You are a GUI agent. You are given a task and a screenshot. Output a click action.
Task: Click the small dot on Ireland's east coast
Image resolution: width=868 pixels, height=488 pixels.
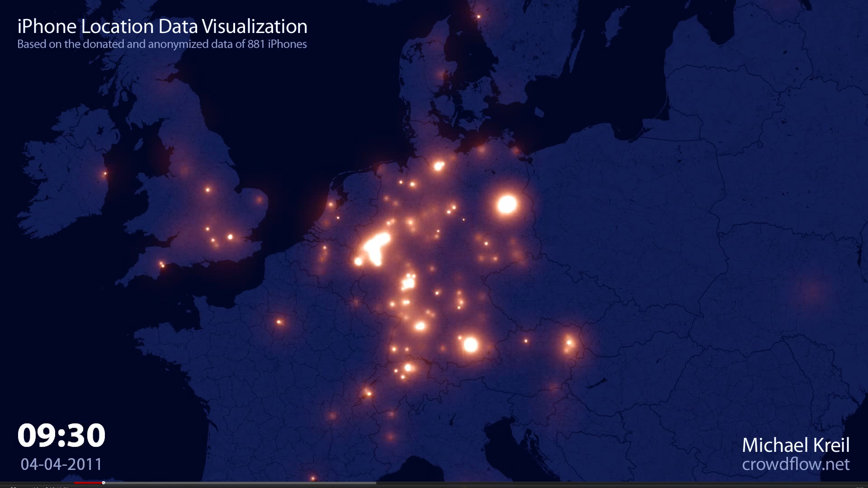105,174
